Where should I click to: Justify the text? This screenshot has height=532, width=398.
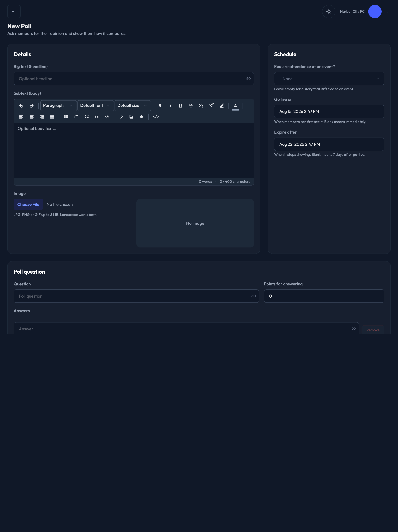52,117
